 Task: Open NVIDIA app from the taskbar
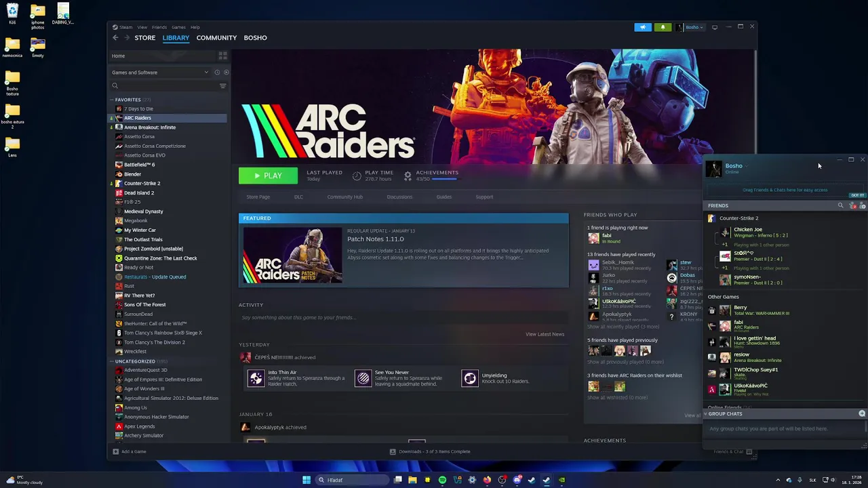(561, 480)
